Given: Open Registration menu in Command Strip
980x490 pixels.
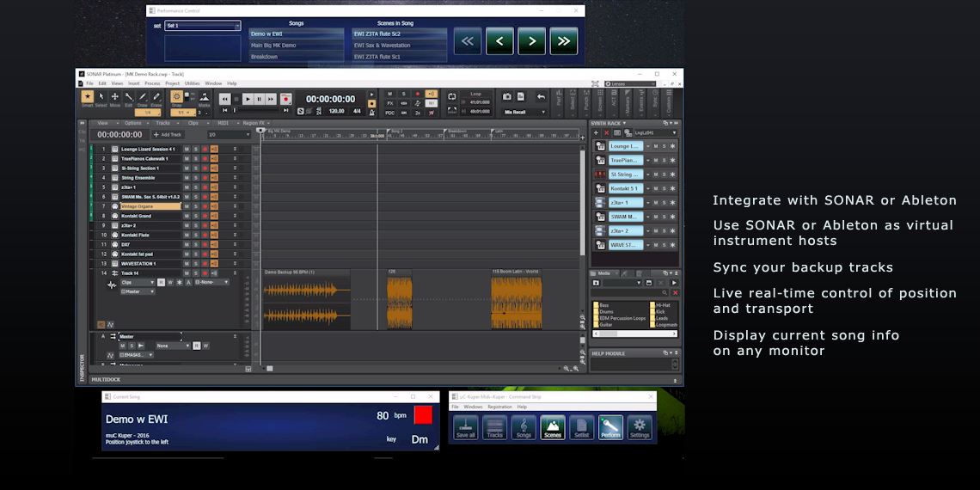Looking at the screenshot, I should click(499, 407).
